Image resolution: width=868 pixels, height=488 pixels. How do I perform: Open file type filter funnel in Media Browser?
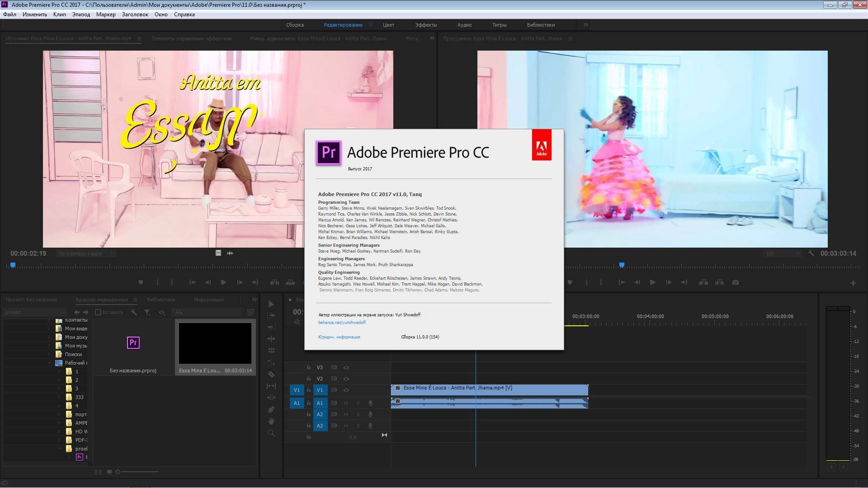pyautogui.click(x=147, y=312)
